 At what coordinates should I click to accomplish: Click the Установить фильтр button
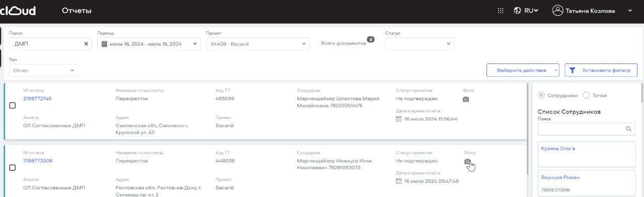pos(601,71)
